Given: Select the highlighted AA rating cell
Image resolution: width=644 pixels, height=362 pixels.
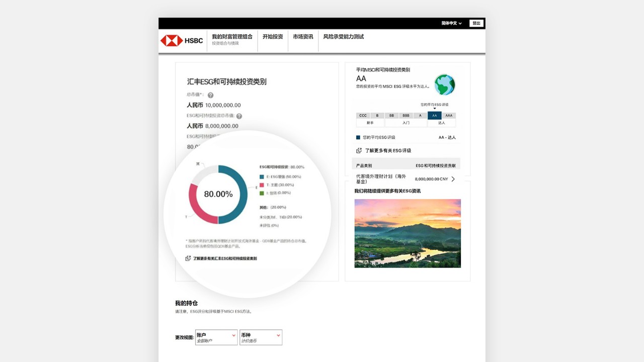Looking at the screenshot, I should [435, 116].
